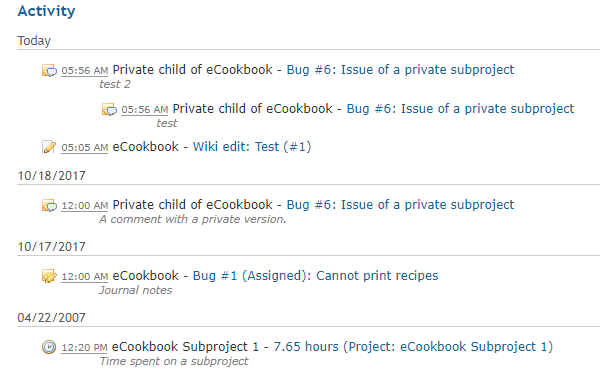This screenshot has height=375, width=600.
Task: Click the "Activity" page heading
Action: (46, 11)
